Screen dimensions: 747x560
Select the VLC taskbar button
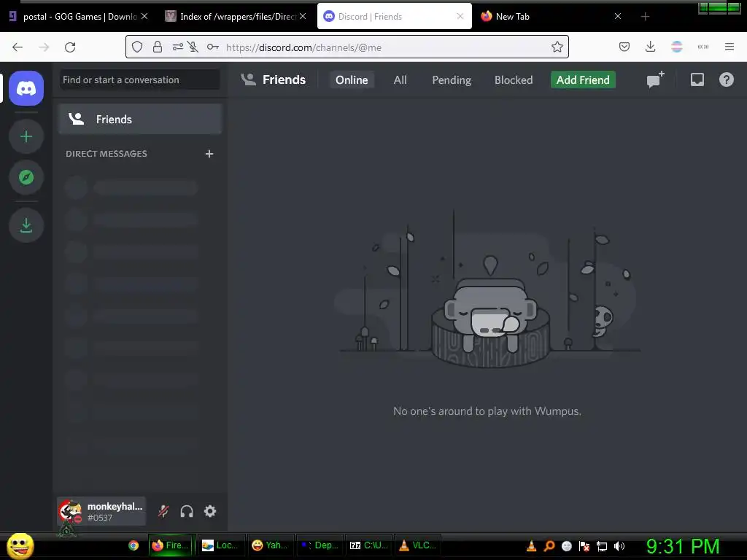click(x=419, y=545)
